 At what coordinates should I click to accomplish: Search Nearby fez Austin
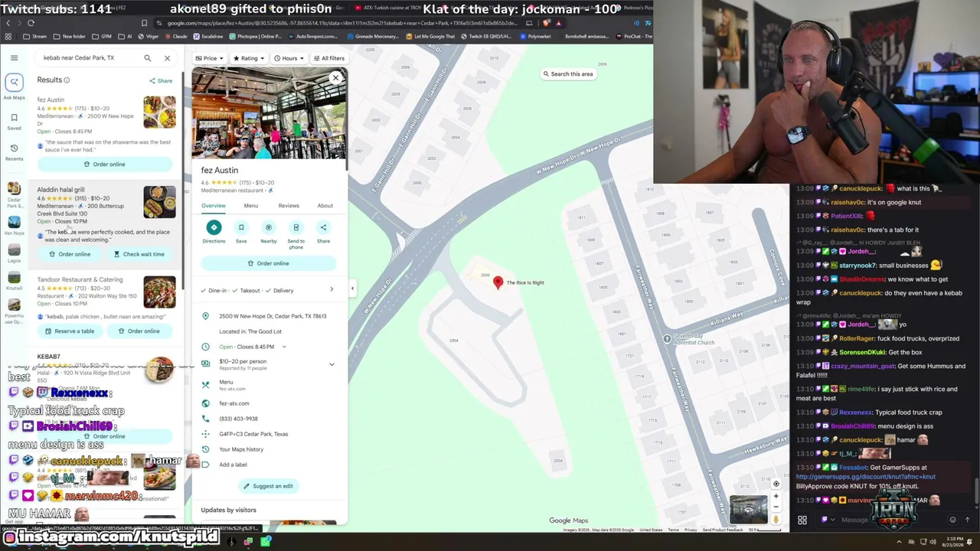click(x=269, y=233)
